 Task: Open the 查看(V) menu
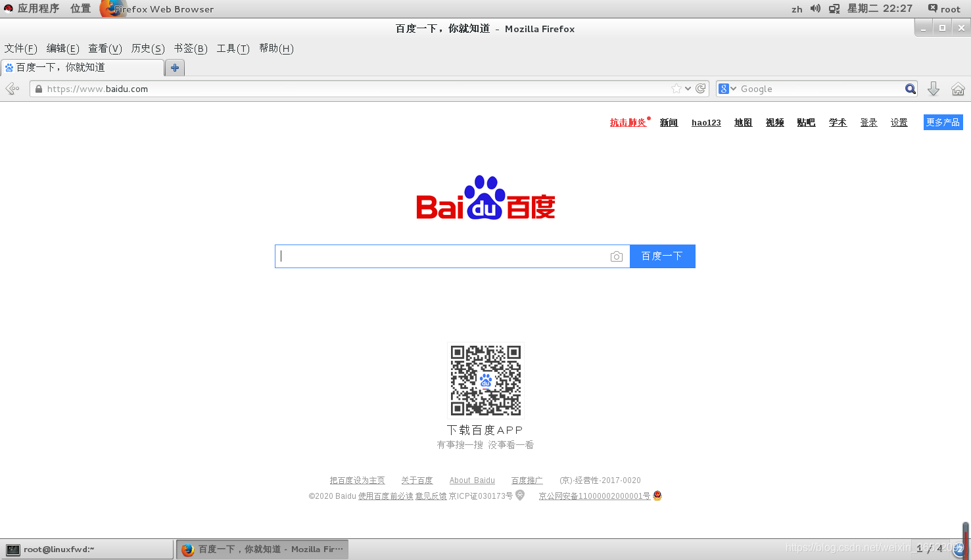click(x=105, y=49)
